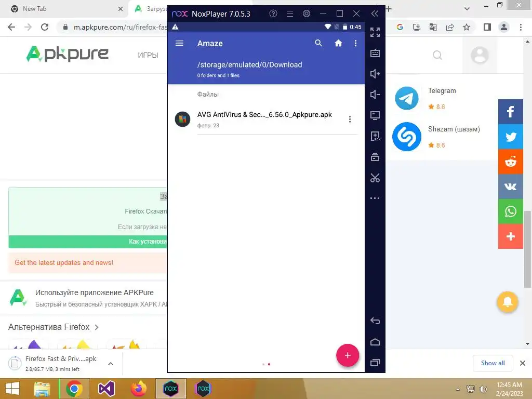Translate this page icon in Chrome
This screenshot has width=532, height=399.
point(433,27)
